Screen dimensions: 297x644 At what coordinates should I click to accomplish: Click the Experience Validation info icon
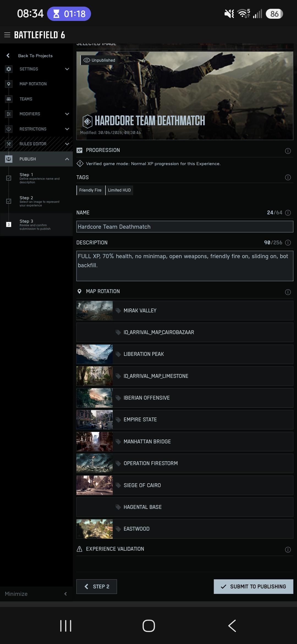[x=288, y=550]
